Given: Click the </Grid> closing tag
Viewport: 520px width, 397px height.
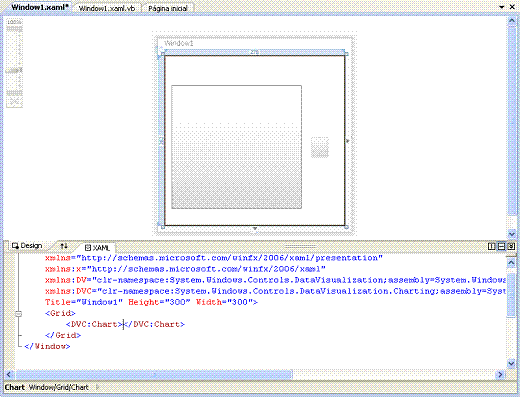Looking at the screenshot, I should click(x=63, y=335).
